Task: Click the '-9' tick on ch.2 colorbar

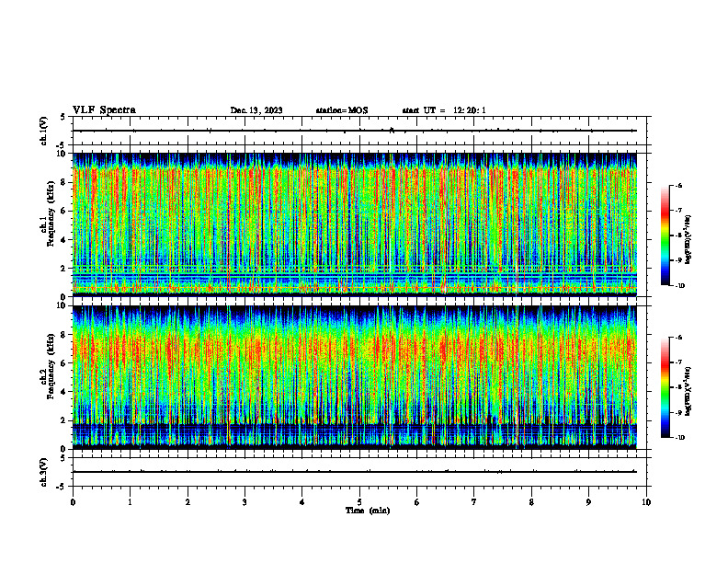Action: 678,412
